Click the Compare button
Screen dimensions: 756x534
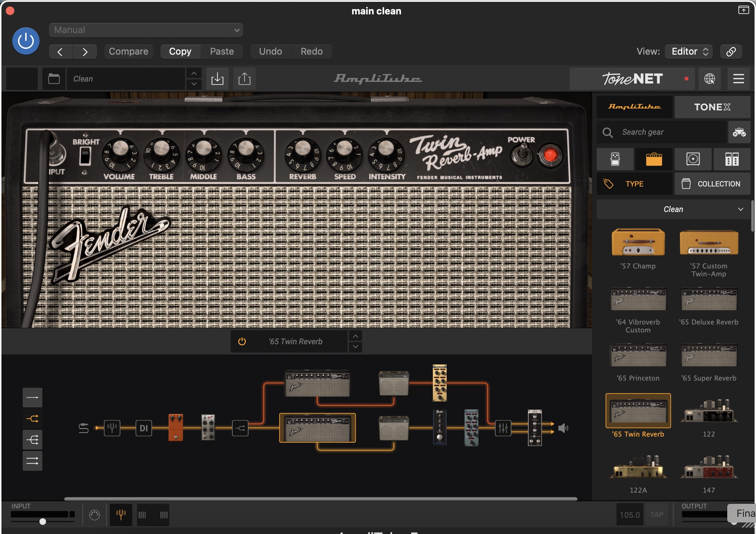point(128,51)
